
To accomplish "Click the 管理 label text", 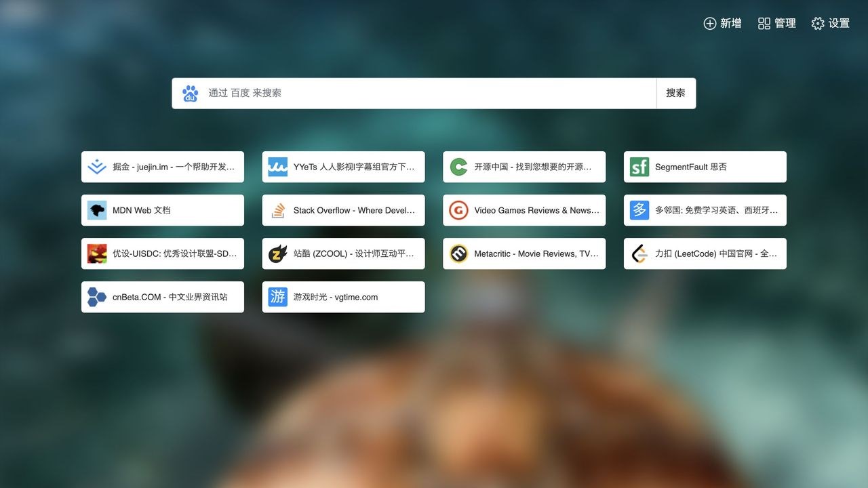I will point(785,24).
